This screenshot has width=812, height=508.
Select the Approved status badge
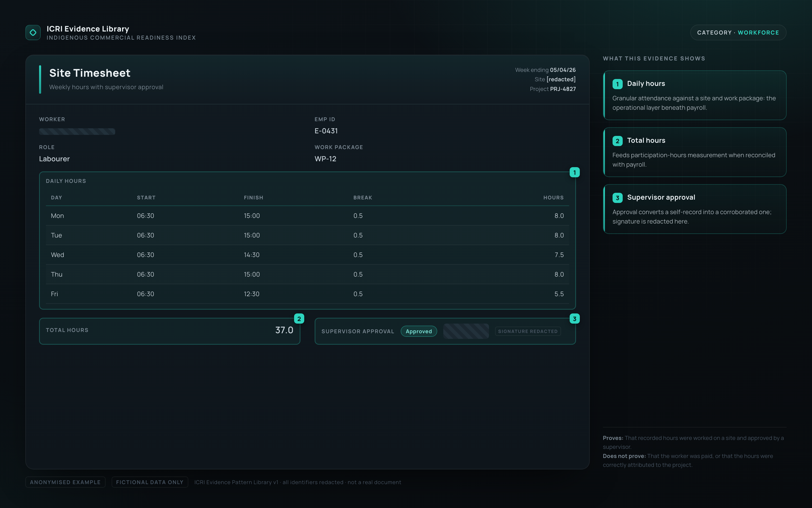pos(418,331)
